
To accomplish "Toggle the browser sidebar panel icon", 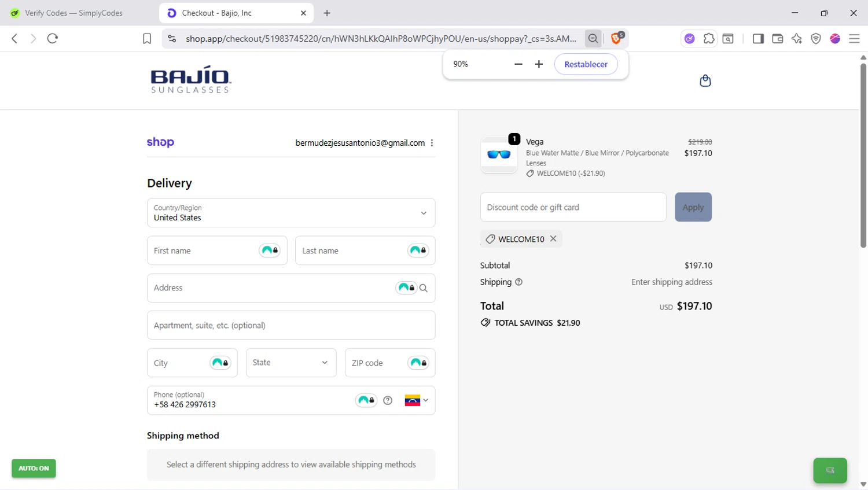I will tap(758, 39).
